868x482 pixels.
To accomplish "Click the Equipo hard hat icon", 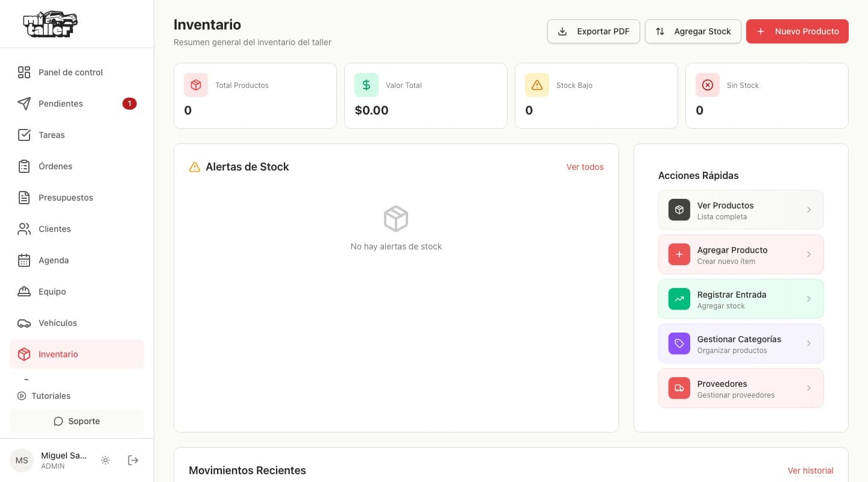I will [x=24, y=292].
